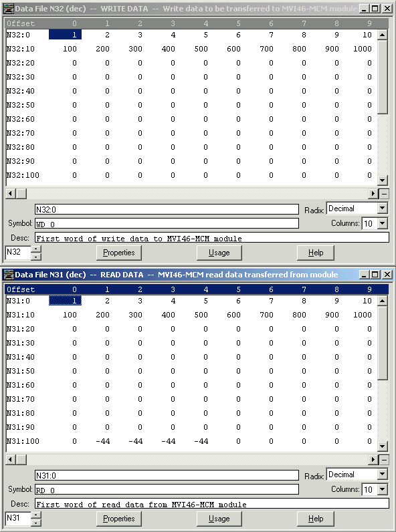Open the Columns dropdown in N31 window
Viewport: 396px width, 532px height.
(383, 489)
